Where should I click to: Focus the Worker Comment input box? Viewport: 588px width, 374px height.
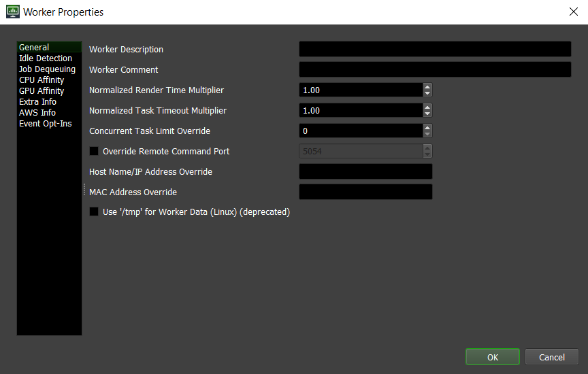pos(435,69)
